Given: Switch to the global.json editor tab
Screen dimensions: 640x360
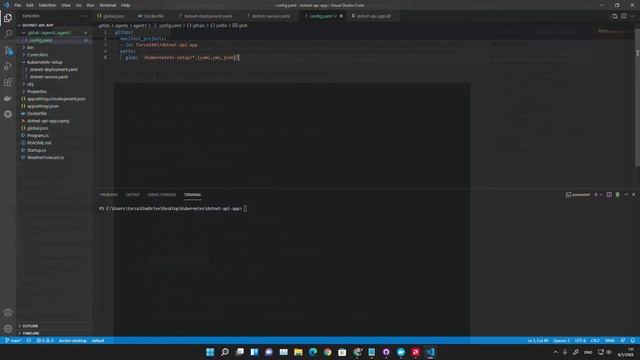Looking at the screenshot, I should click(x=113, y=16).
